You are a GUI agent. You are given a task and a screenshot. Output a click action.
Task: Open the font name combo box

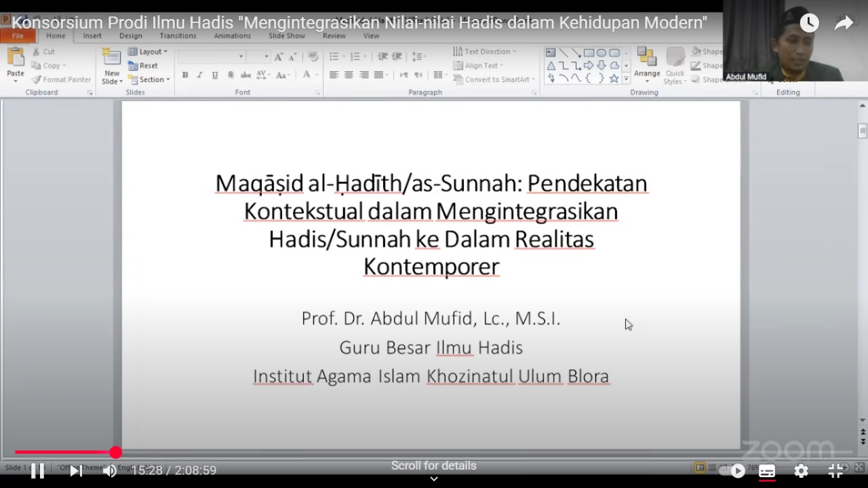[211, 57]
